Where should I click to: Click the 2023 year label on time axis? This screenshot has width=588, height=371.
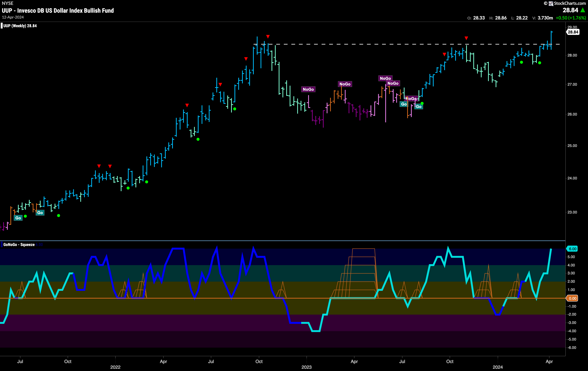(x=306, y=367)
